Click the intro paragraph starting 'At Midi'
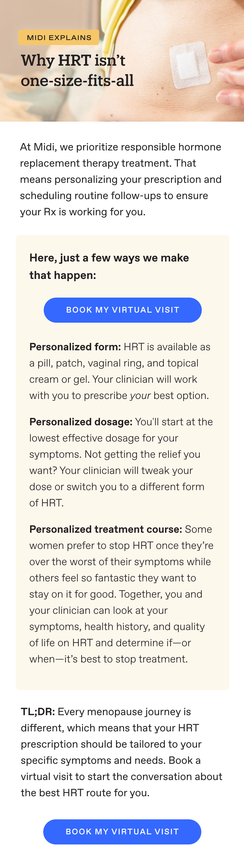Image resolution: width=244 pixels, height=868 pixels. (x=121, y=179)
